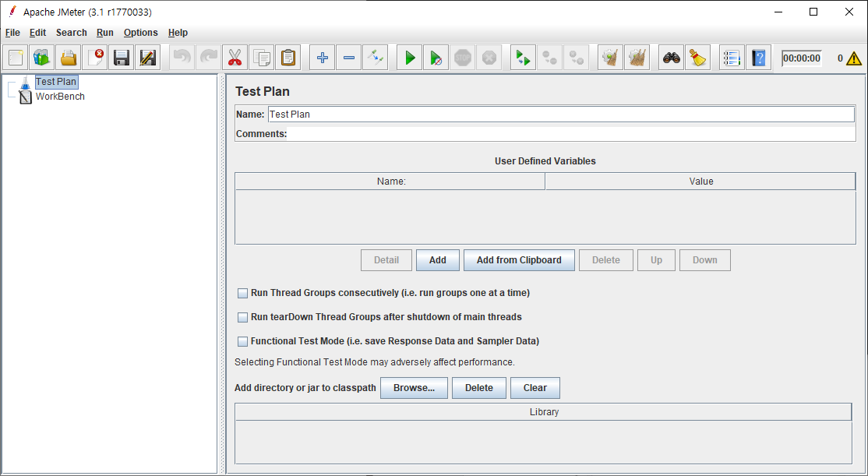This screenshot has width=868, height=476.
Task: Click the Open file folder icon
Action: coord(68,58)
